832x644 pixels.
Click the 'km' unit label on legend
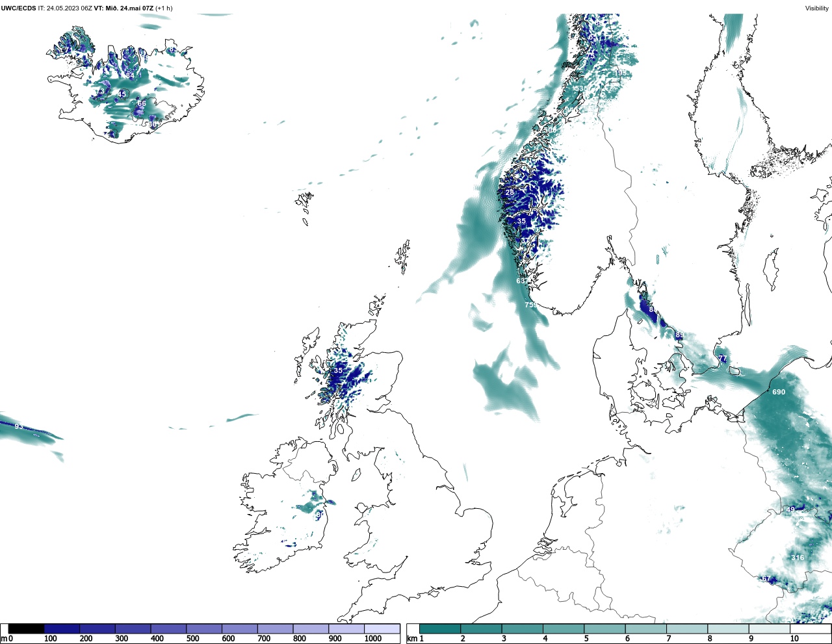412,639
